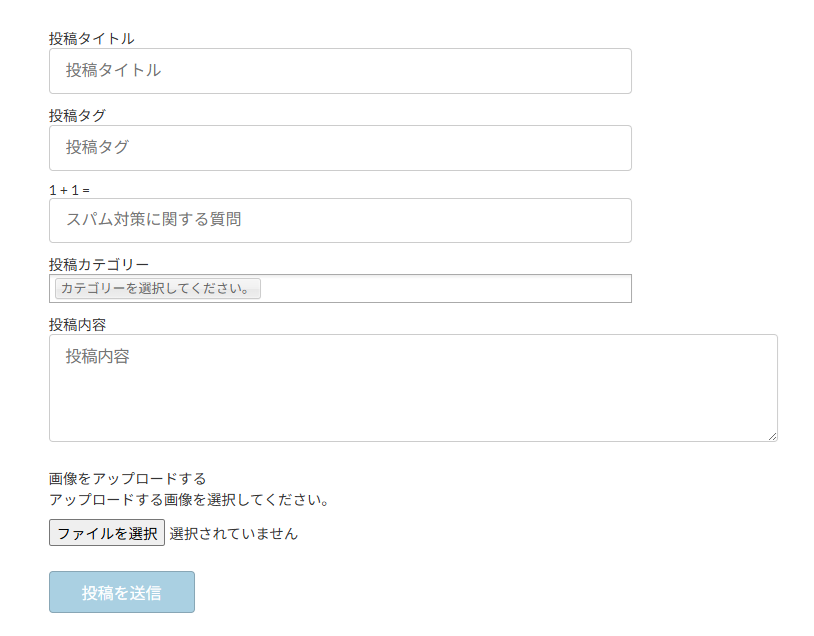Image resolution: width=814 pixels, height=636 pixels.
Task: Click the アップロードする画像を選択してください instruction text
Action: (x=189, y=499)
